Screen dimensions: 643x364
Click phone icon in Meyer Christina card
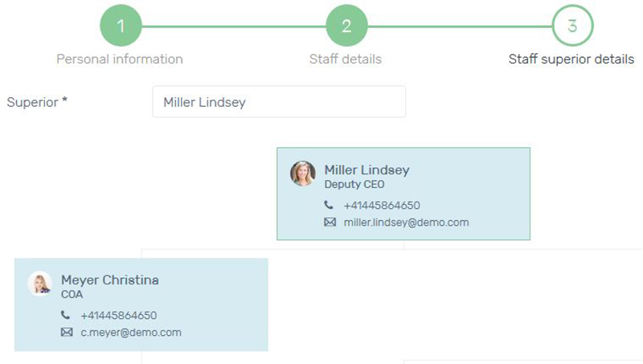[65, 314]
